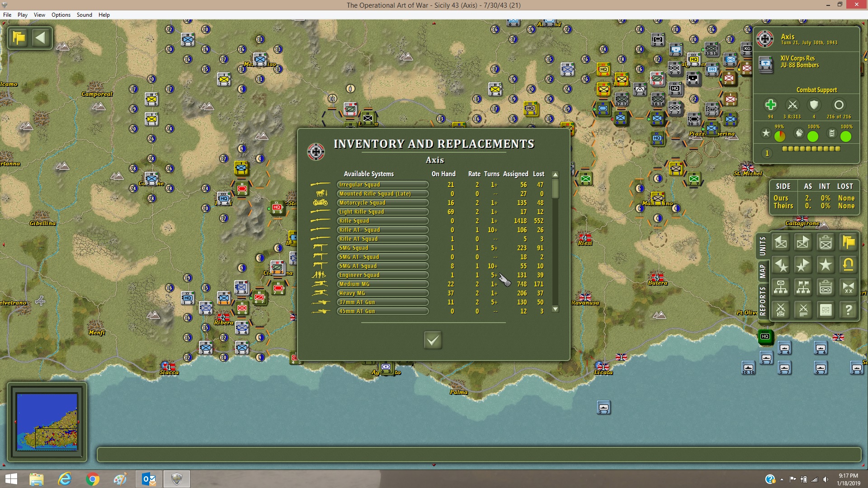868x488 pixels.
Task: Click the inventory list scrollbar thumb
Action: (556, 188)
